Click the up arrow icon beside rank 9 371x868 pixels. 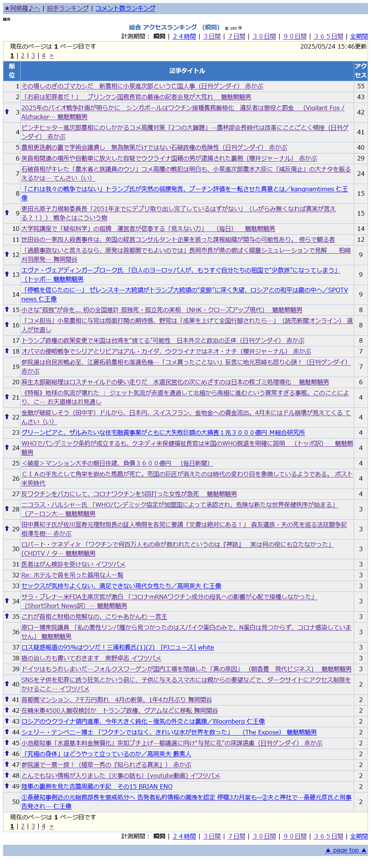7,213
